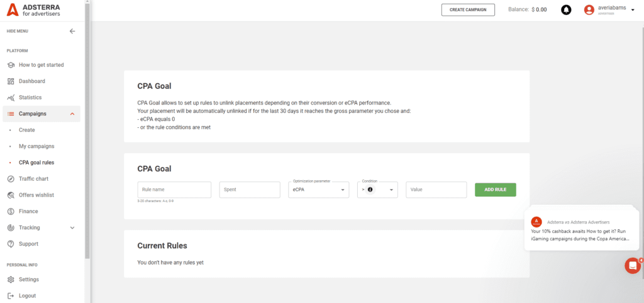Open the account dropdown arrow next to averiabams
644x303 pixels.
tap(633, 9)
